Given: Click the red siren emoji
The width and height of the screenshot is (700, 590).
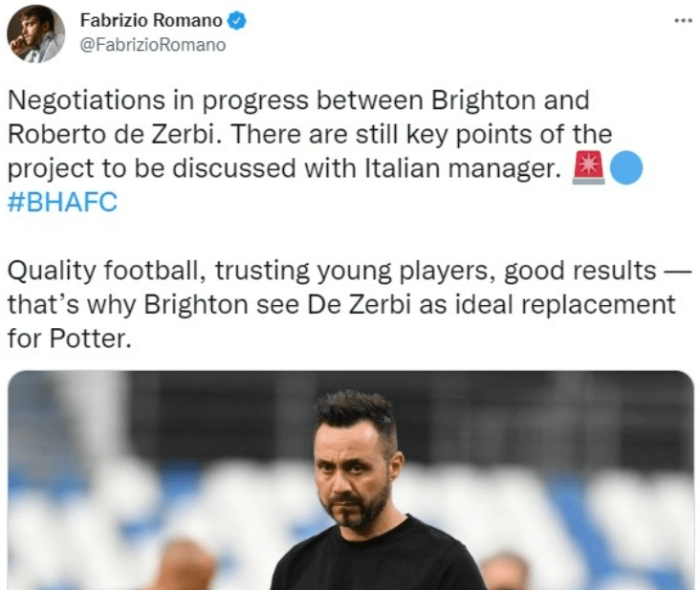Looking at the screenshot, I should tap(591, 167).
